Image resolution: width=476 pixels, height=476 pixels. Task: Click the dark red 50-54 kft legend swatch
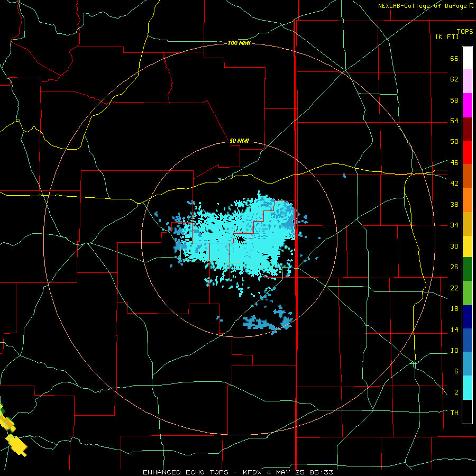click(x=467, y=129)
